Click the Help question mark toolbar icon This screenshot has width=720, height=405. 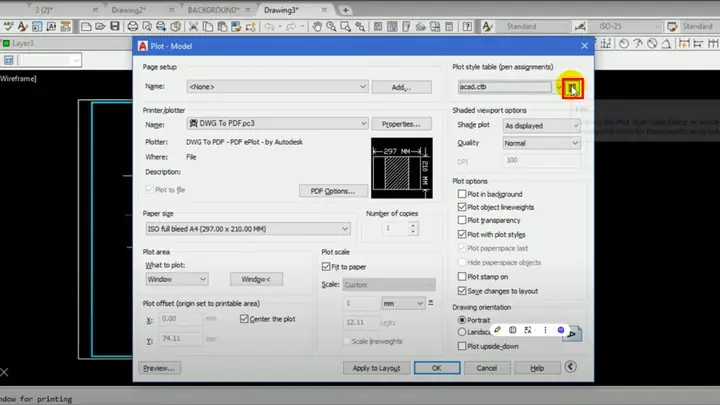click(x=467, y=27)
